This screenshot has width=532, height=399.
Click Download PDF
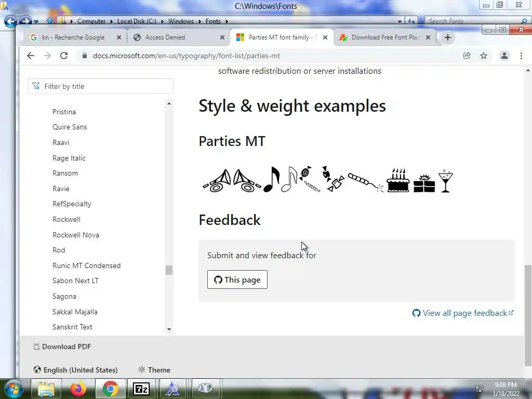click(x=62, y=347)
